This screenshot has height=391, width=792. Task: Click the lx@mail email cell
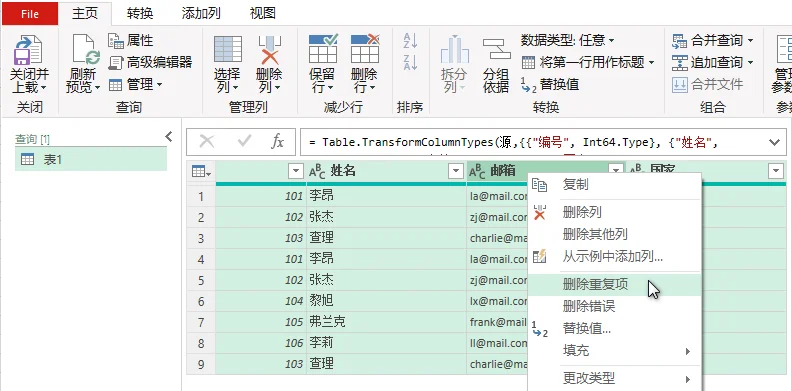(498, 301)
